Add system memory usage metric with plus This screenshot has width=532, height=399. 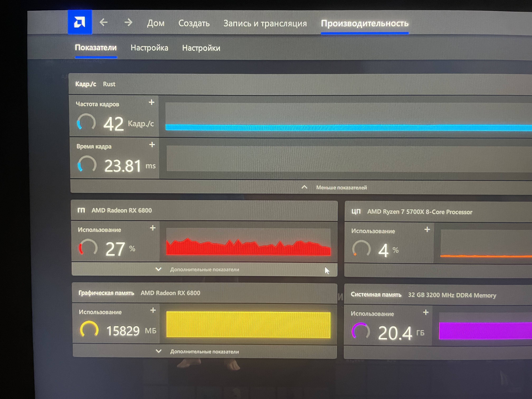[426, 312]
